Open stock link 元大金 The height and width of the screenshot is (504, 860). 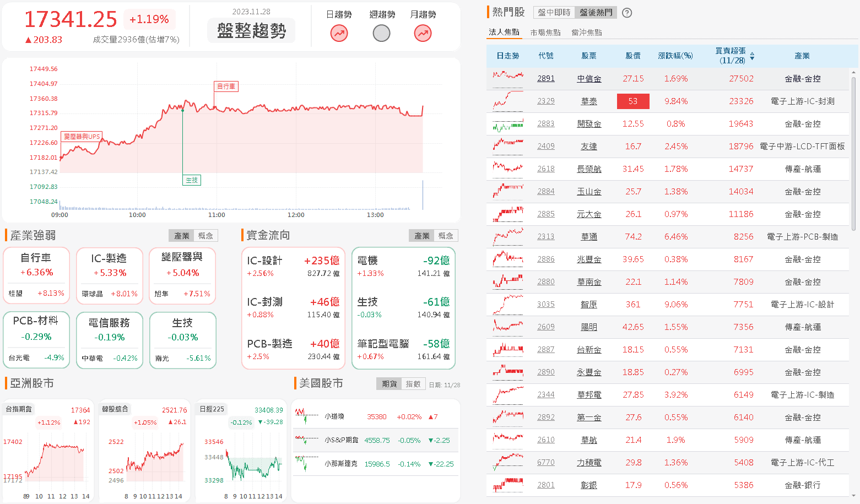589,214
